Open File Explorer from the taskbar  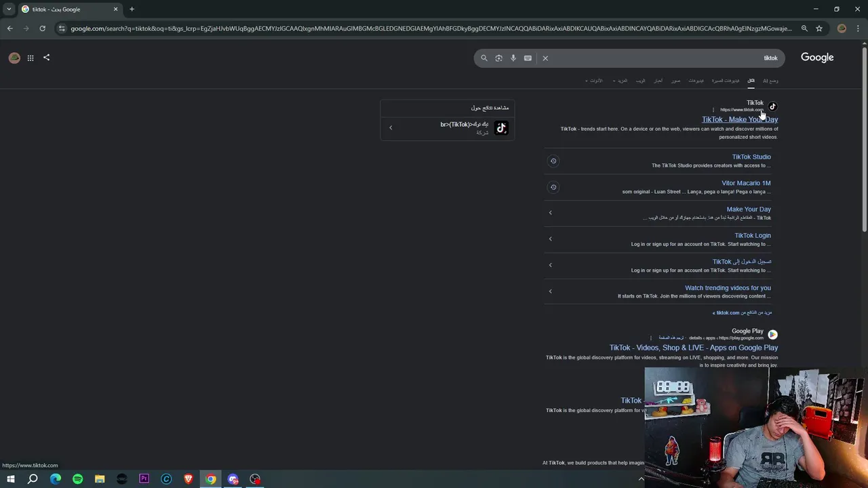click(100, 479)
